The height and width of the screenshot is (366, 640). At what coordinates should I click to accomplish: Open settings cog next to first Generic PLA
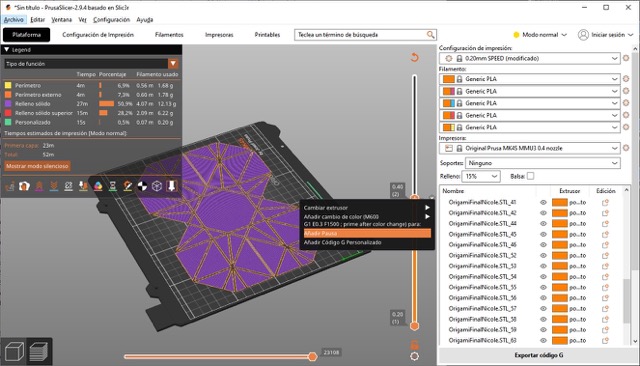pos(626,79)
